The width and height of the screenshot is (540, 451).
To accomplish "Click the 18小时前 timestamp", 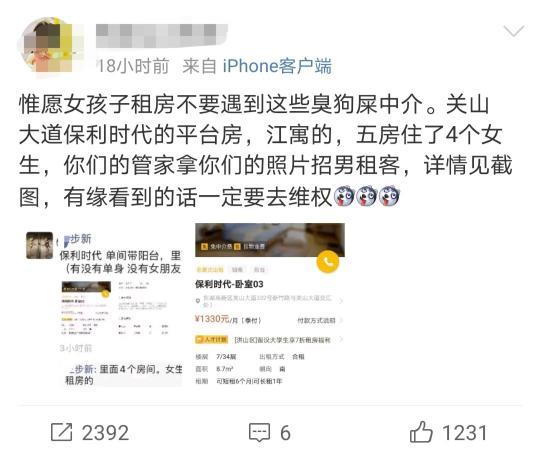I will click(133, 66).
